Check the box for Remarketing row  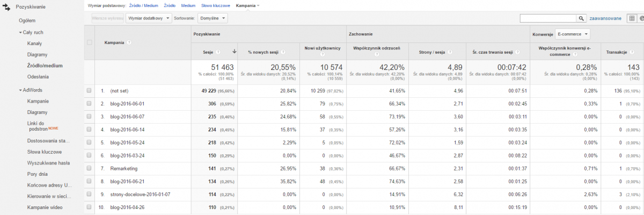click(90, 168)
